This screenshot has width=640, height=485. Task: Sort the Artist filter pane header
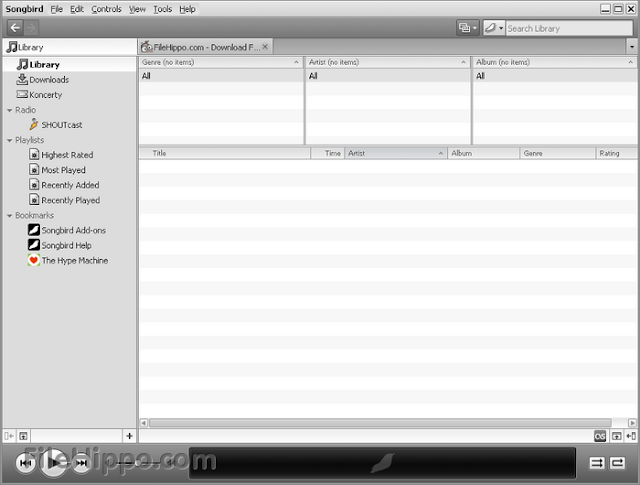[x=387, y=62]
